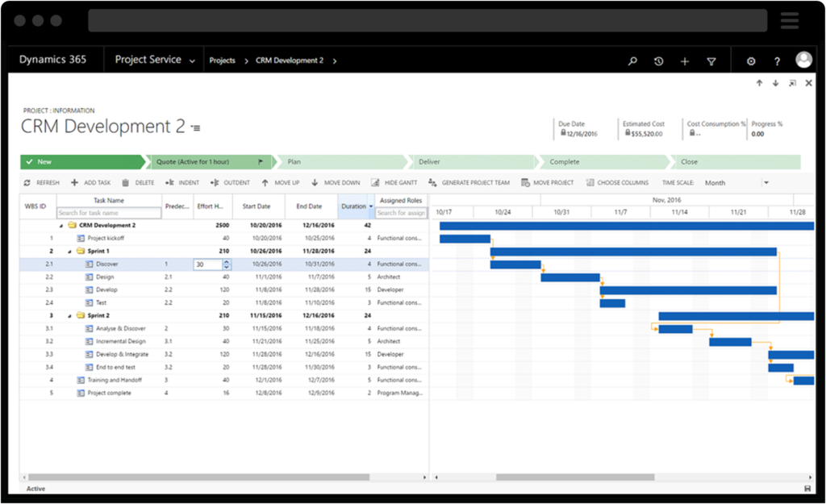Open recent items history icon
Viewport: 826px width, 504px height.
coord(658,61)
